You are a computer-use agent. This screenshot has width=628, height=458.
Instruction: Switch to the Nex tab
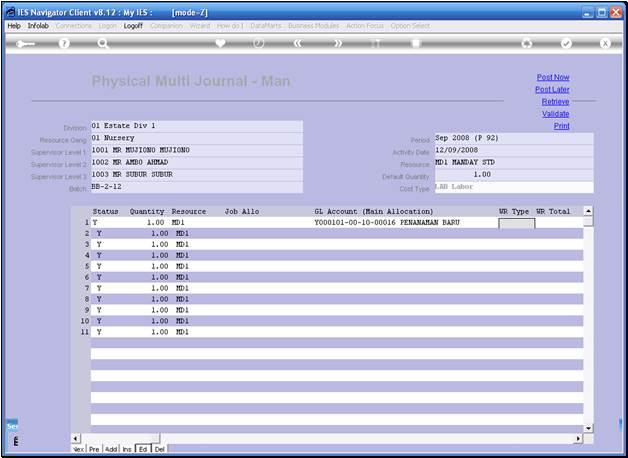tap(78, 449)
